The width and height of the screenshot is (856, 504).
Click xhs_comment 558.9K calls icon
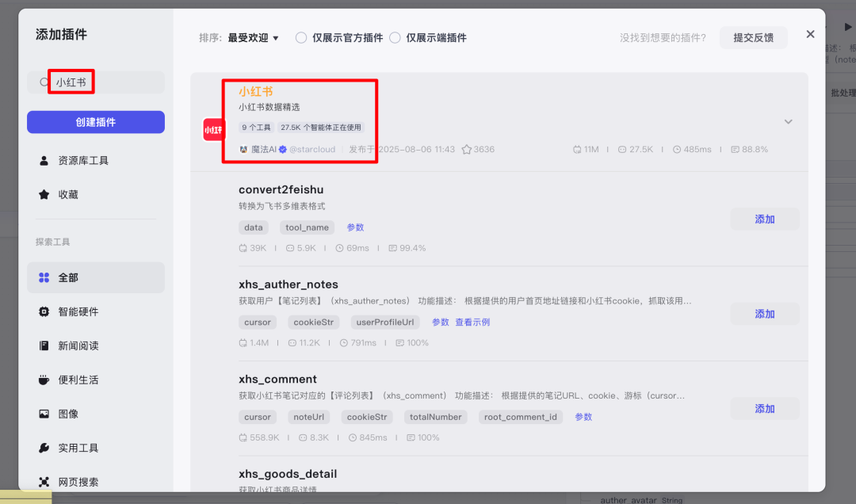pyautogui.click(x=243, y=437)
